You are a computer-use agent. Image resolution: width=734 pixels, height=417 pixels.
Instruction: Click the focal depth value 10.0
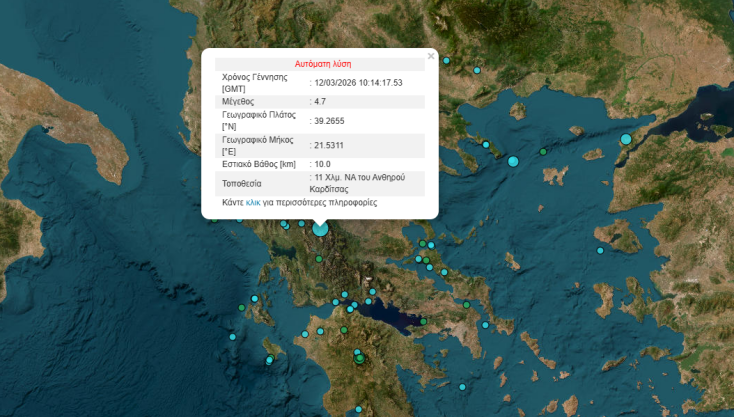coord(322,164)
